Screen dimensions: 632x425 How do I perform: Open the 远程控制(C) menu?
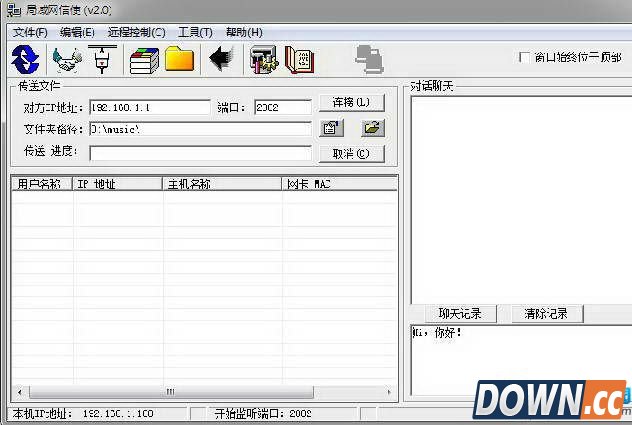[136, 32]
